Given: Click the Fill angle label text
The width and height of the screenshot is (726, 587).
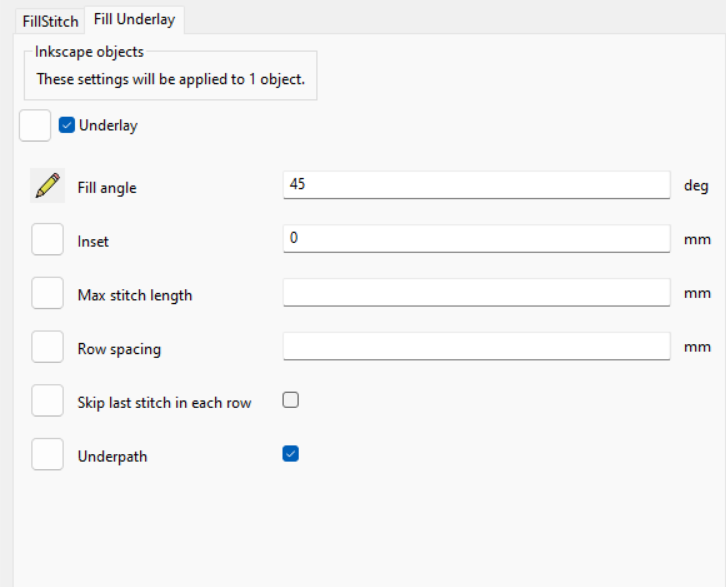Looking at the screenshot, I should coord(107,188).
